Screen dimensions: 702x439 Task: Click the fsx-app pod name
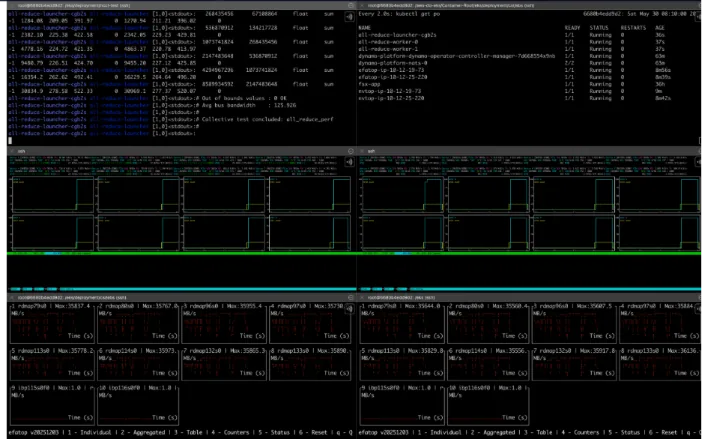(x=369, y=84)
